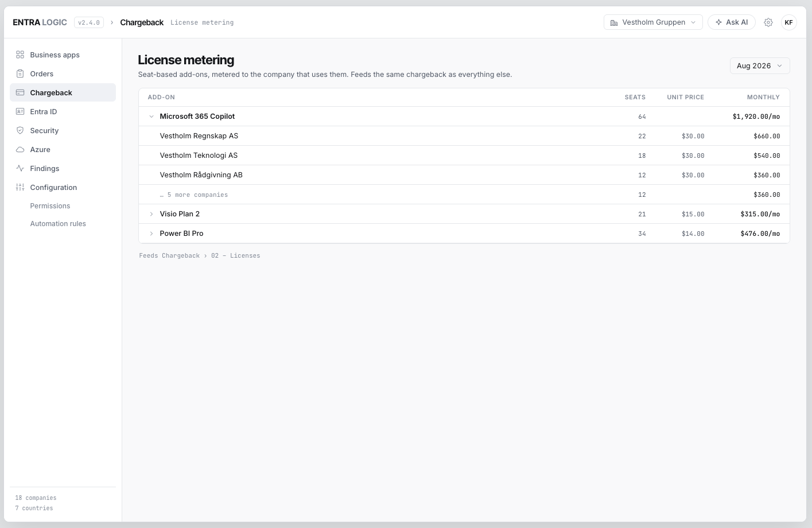Click the $1,920.00/mo monthly total
Image resolution: width=812 pixels, height=528 pixels.
[756, 117]
